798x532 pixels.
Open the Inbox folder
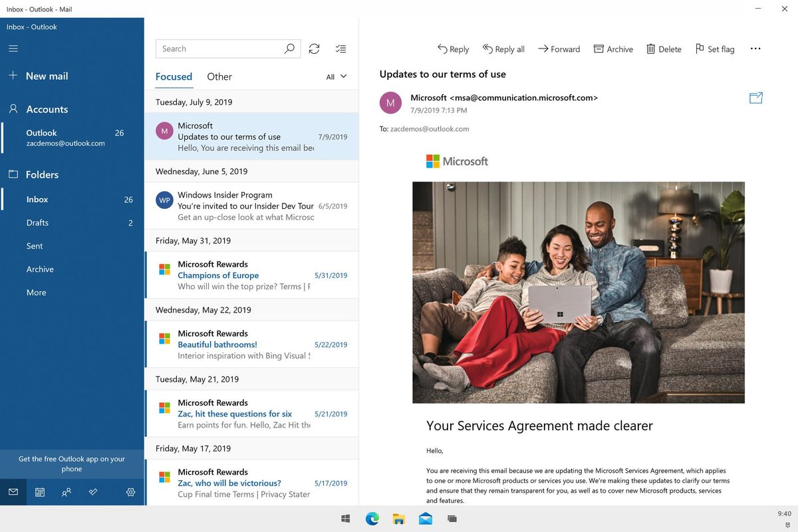tap(72, 199)
